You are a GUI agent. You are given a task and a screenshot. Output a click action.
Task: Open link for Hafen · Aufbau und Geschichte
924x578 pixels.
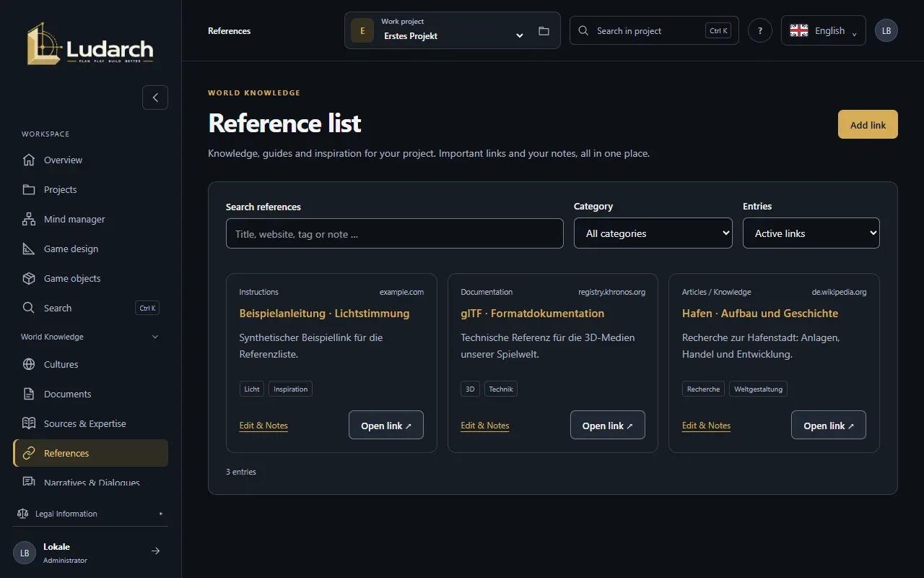(x=829, y=426)
